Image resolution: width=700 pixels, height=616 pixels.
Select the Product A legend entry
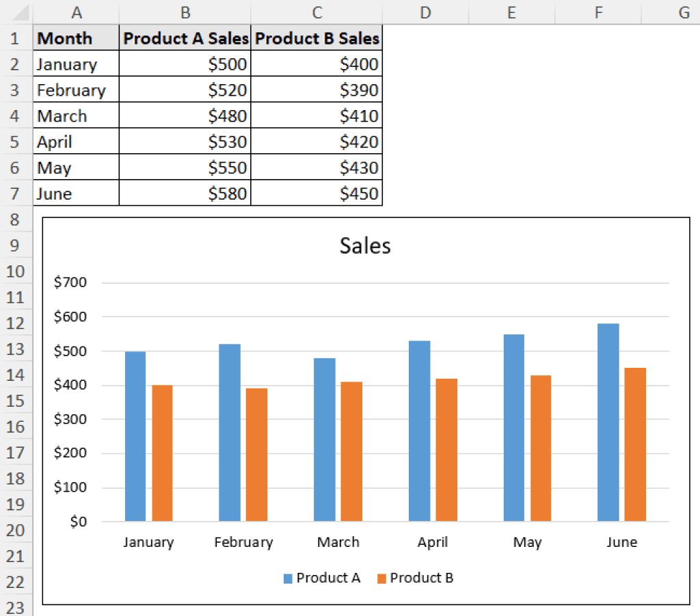pos(326,578)
